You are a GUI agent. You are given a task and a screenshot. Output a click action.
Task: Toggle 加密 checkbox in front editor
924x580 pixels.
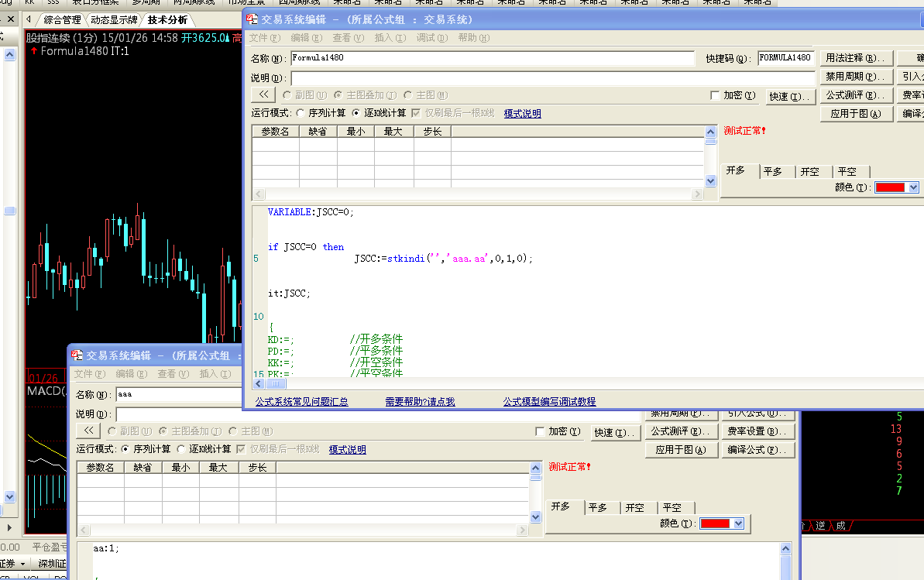click(x=715, y=95)
